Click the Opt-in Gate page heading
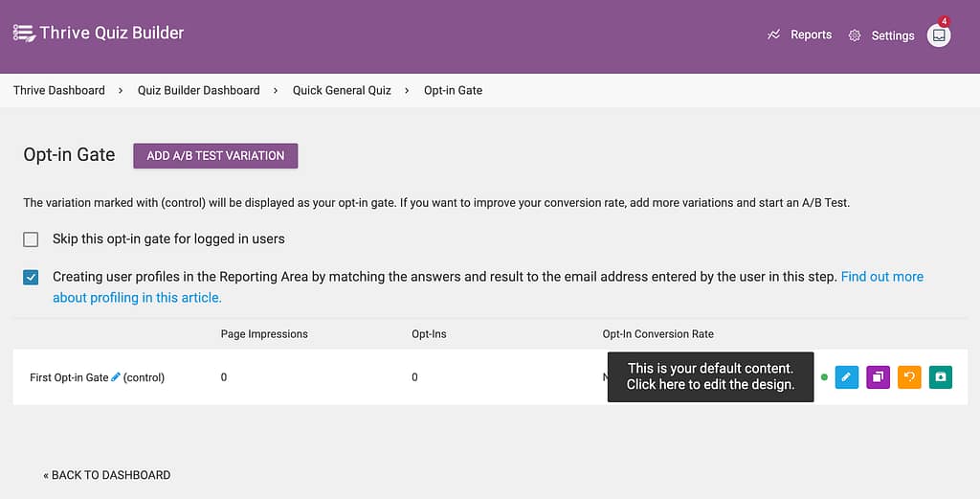The image size is (980, 499). coord(69,155)
